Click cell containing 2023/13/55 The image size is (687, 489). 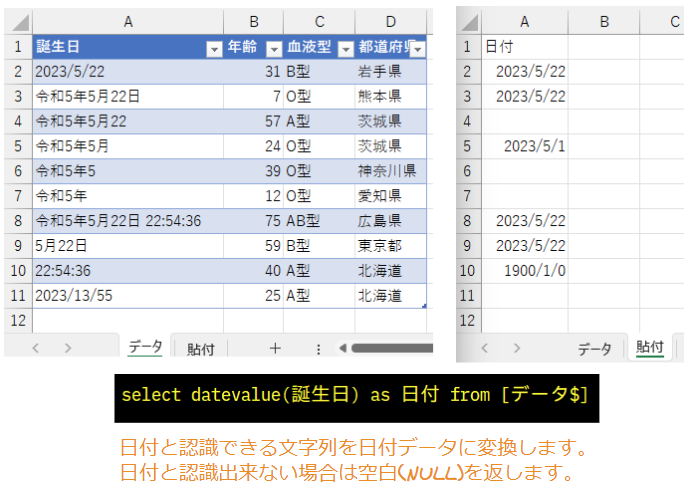pyautogui.click(x=128, y=296)
